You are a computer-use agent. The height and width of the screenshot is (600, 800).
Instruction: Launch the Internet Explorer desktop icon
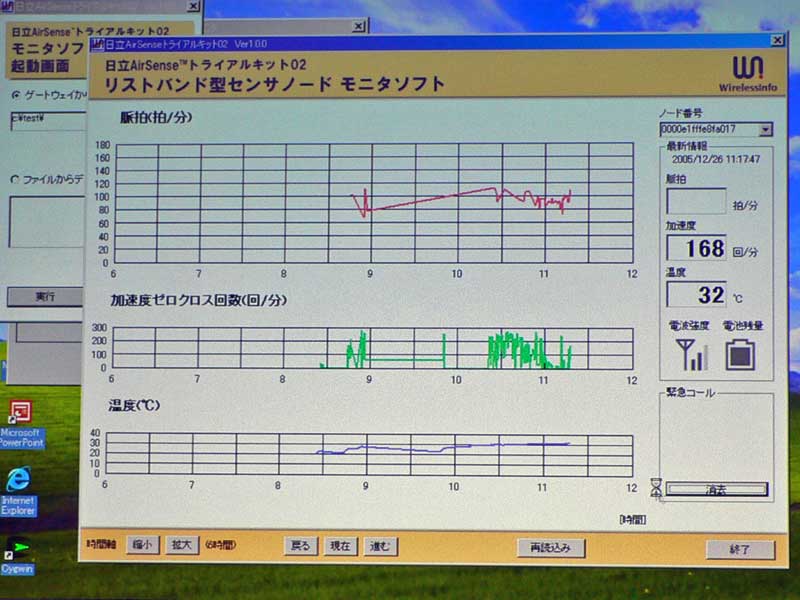(x=18, y=491)
